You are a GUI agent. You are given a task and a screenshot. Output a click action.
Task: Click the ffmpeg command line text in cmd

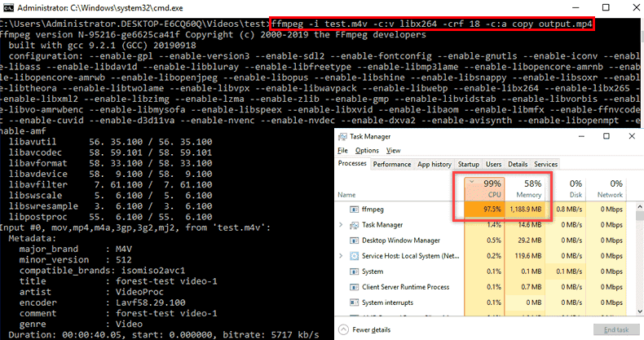432,24
